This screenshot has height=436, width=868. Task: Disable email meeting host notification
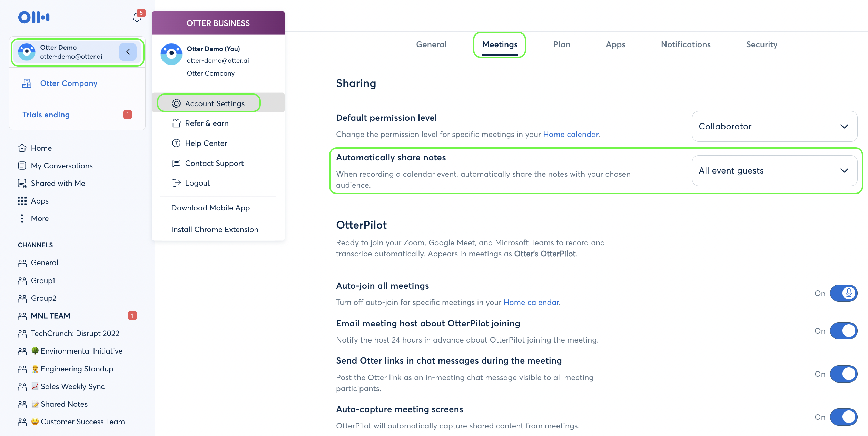tap(844, 331)
